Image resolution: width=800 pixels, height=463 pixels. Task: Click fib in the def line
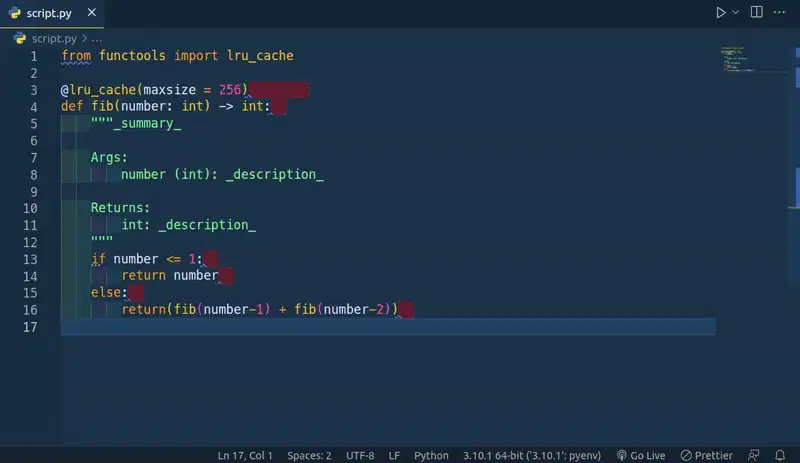(102, 106)
